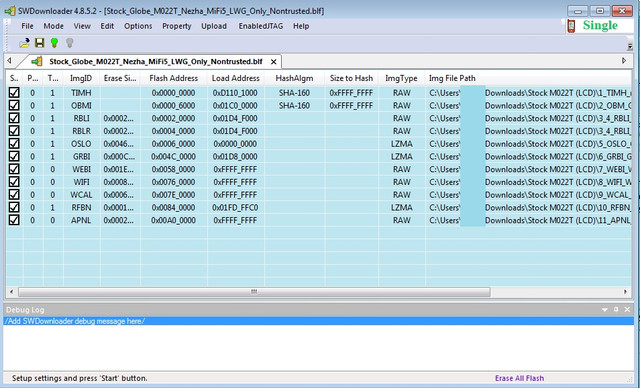640x388 pixels.
Task: Click the Size to Hash column header
Action: point(351,78)
